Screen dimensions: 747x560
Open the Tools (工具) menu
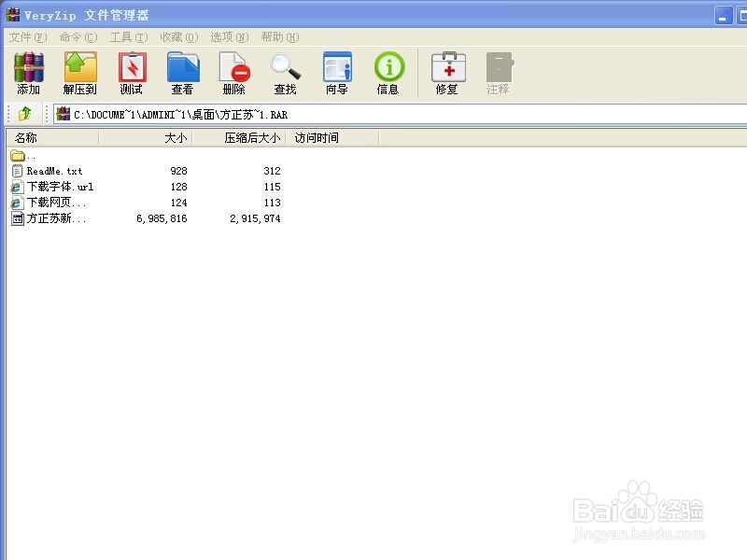[x=129, y=37]
